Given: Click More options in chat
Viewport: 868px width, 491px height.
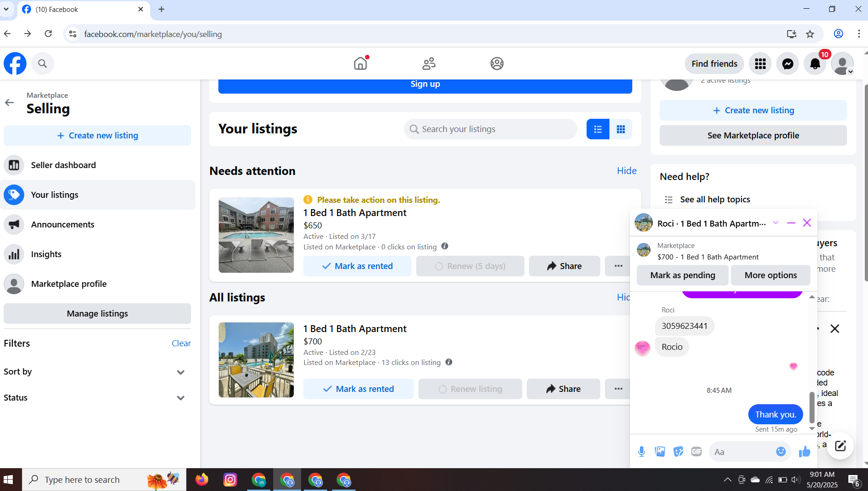Looking at the screenshot, I should coord(771,275).
